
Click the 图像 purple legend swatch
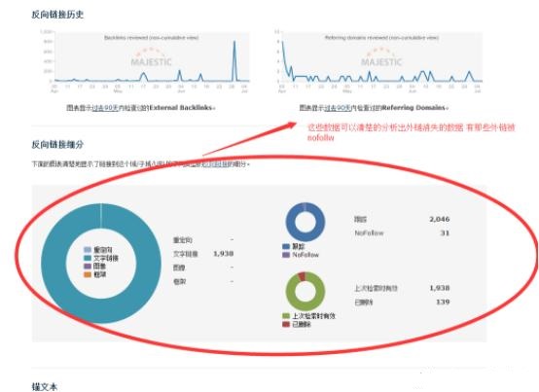click(88, 267)
